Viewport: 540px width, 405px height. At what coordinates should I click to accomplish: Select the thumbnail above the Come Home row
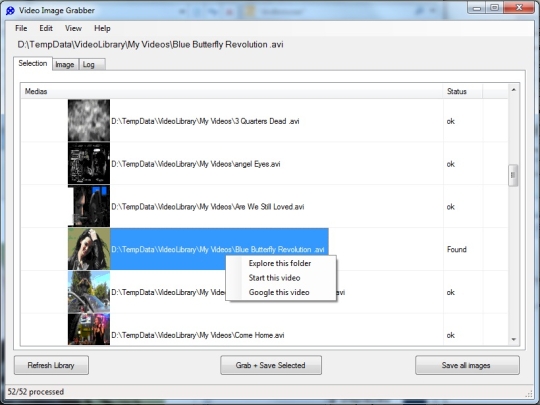[89, 292]
